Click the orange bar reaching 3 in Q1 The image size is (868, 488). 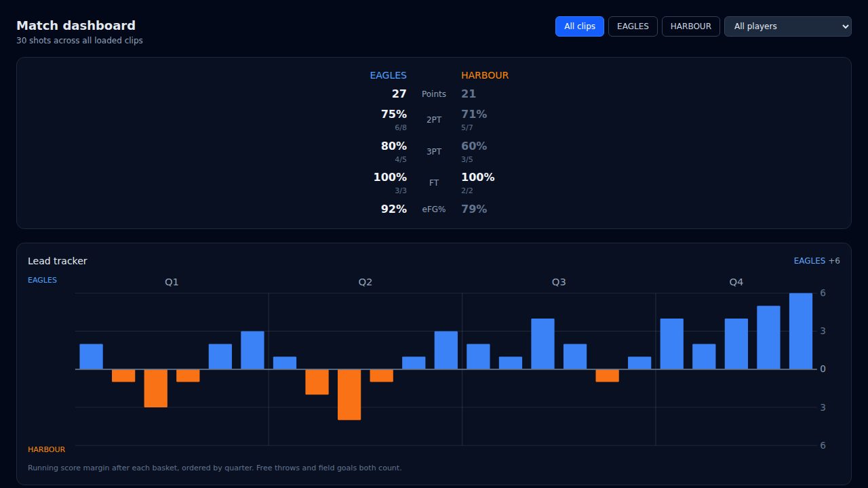155,388
